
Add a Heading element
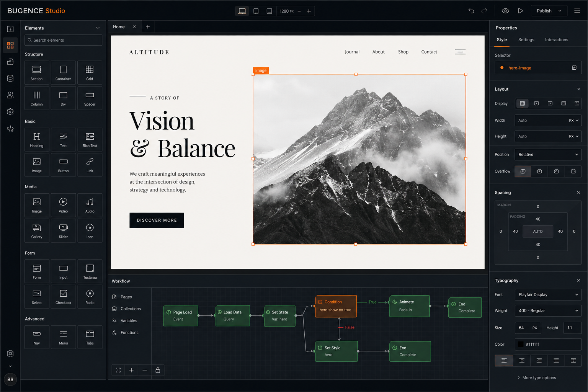pos(37,139)
